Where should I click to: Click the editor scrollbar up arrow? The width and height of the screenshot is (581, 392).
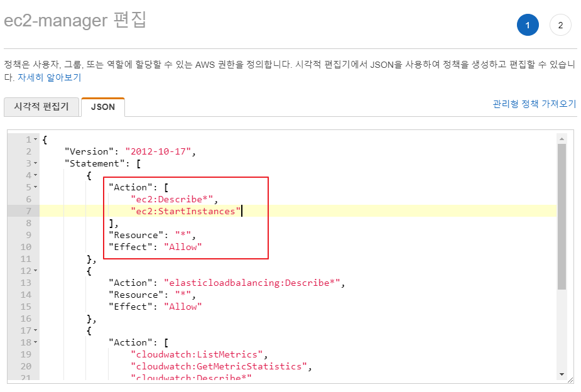562,139
